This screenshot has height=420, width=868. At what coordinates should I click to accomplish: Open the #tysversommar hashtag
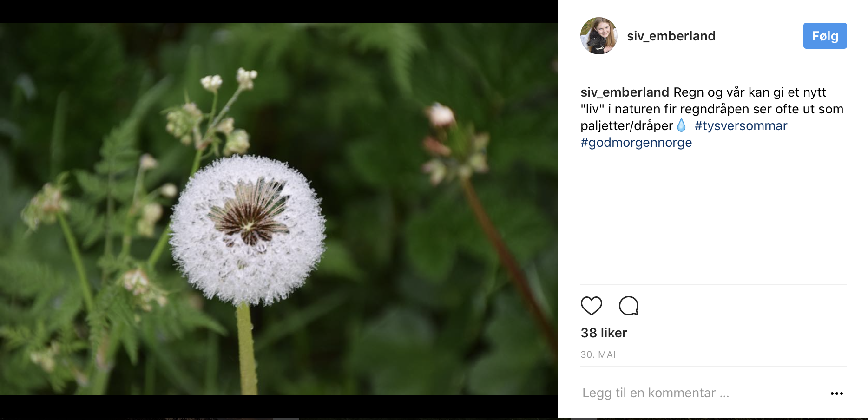741,126
